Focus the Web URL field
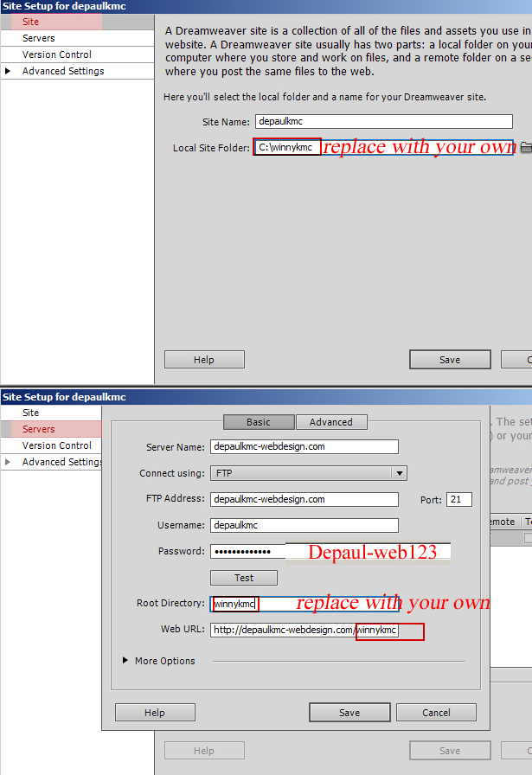The image size is (532, 775). pos(304,631)
